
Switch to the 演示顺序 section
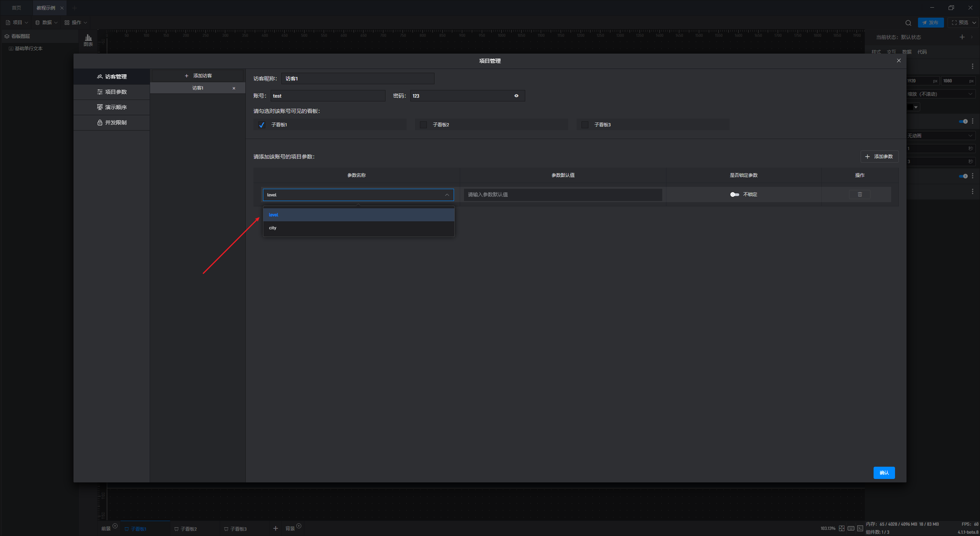pyautogui.click(x=112, y=107)
